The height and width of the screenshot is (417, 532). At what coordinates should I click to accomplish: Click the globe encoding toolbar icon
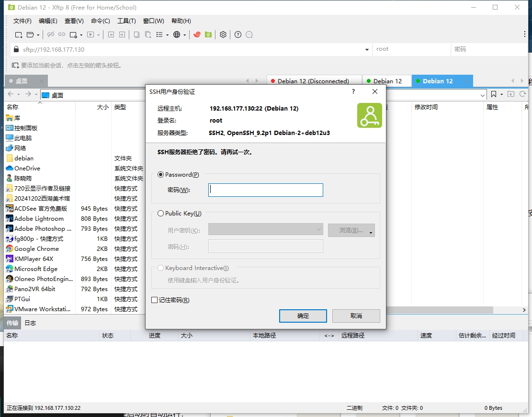[x=177, y=34]
